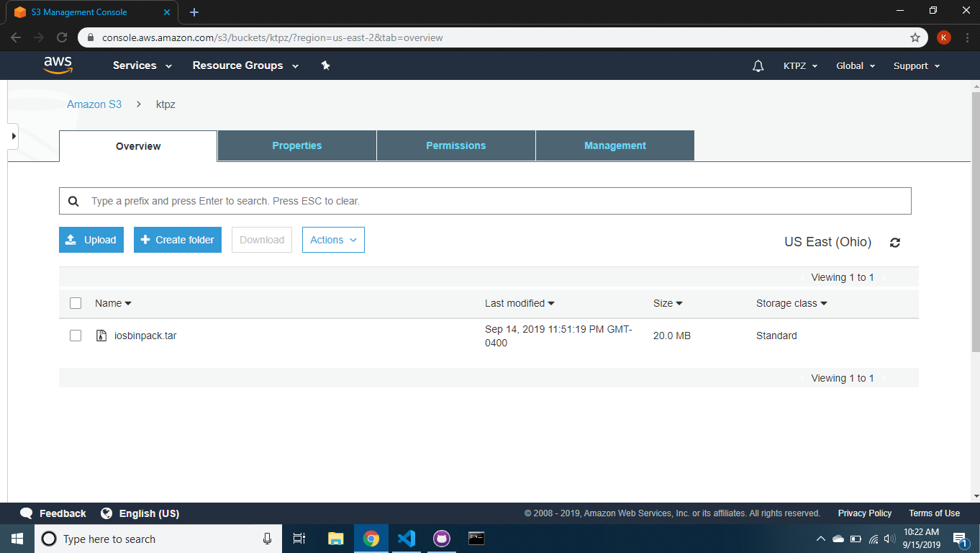Open the Amazon S3 breadcrumb link
The image size is (980, 553).
(x=94, y=104)
